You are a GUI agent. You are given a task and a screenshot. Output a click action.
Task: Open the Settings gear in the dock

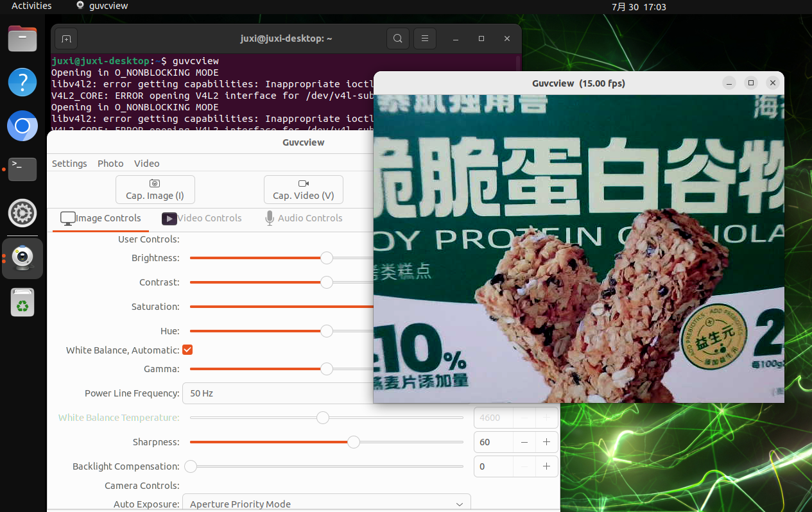[22, 213]
